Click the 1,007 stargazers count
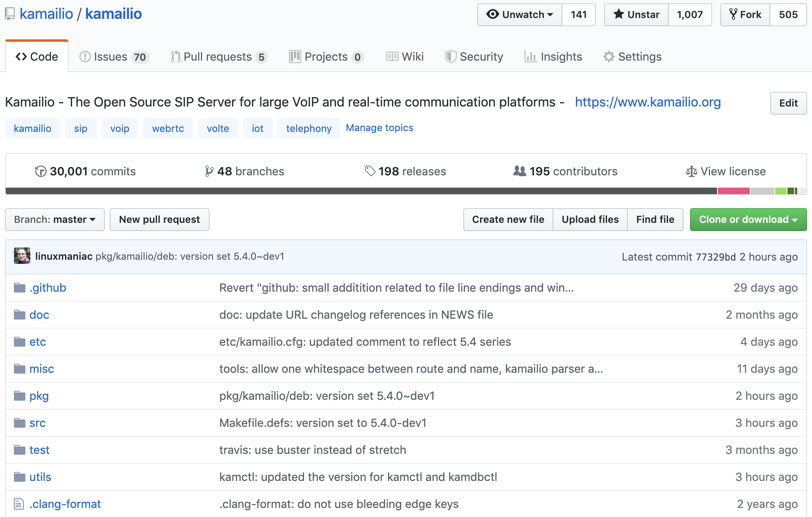 click(x=690, y=15)
